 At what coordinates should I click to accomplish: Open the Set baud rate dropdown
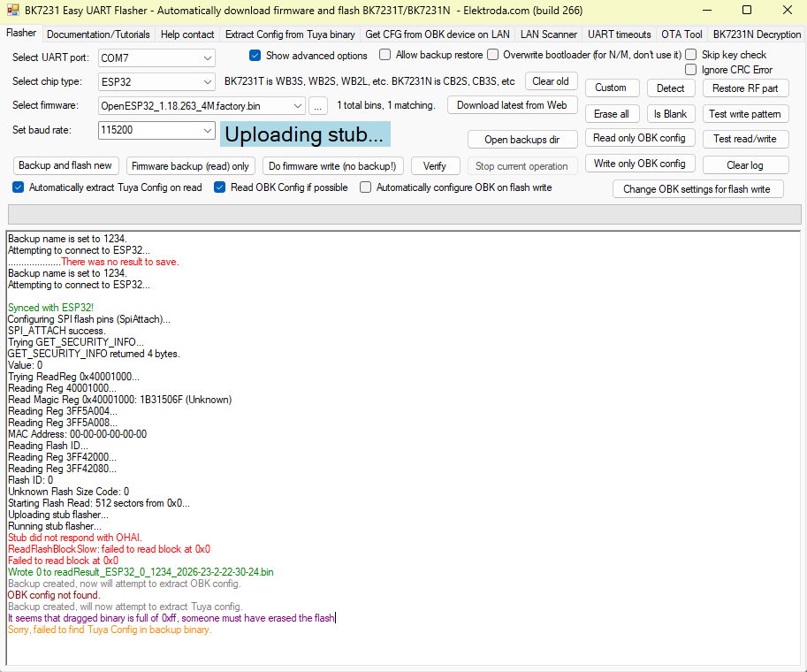(x=156, y=130)
